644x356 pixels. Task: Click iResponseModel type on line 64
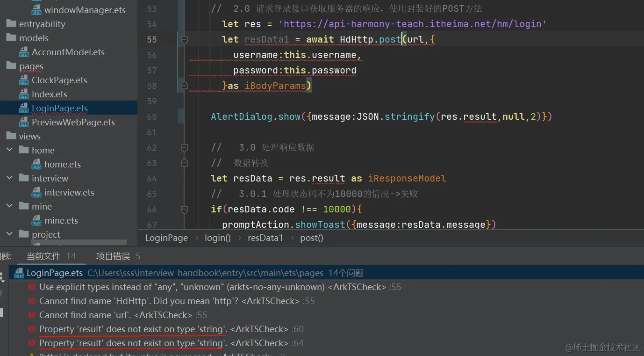(x=407, y=178)
